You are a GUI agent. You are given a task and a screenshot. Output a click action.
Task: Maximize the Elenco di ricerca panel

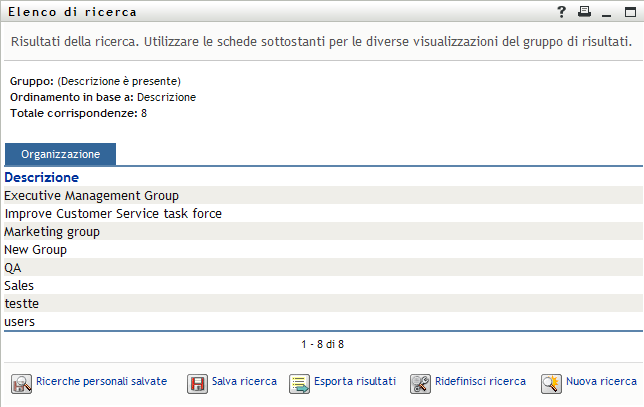tap(629, 12)
